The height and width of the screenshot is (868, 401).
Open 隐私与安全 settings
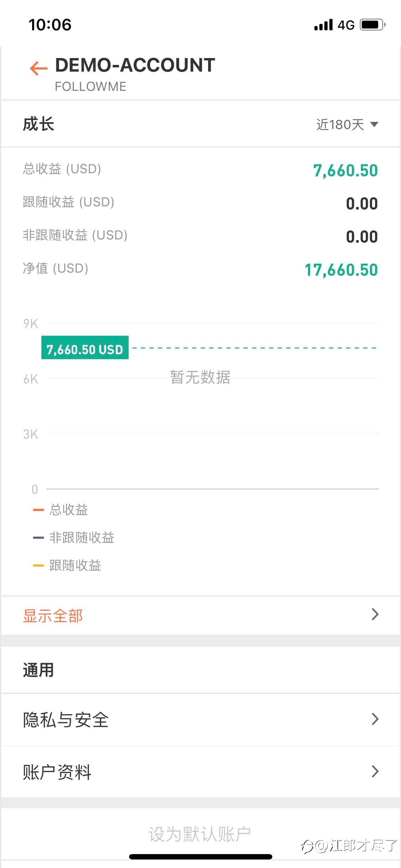point(200,719)
